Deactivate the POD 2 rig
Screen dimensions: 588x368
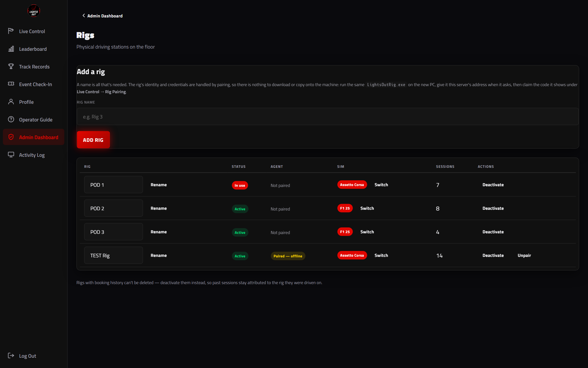[493, 208]
